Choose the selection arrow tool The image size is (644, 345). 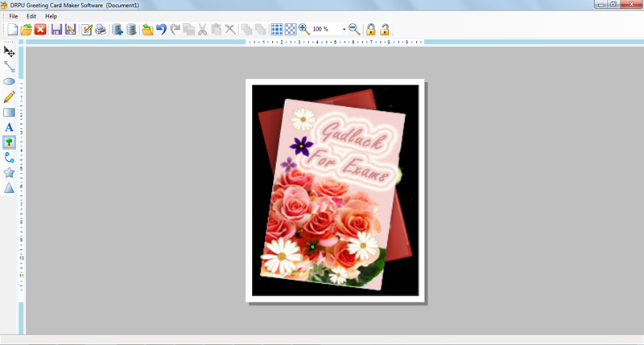pos(9,51)
